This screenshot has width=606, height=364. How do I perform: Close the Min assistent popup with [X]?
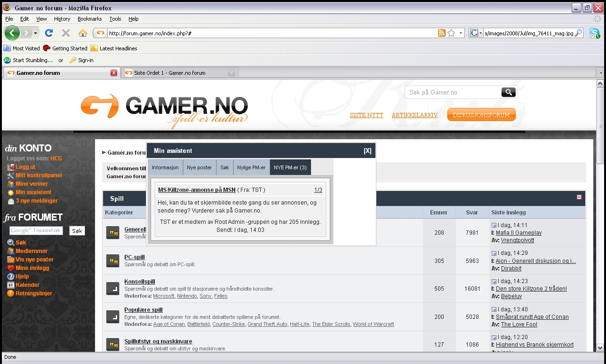pos(367,151)
